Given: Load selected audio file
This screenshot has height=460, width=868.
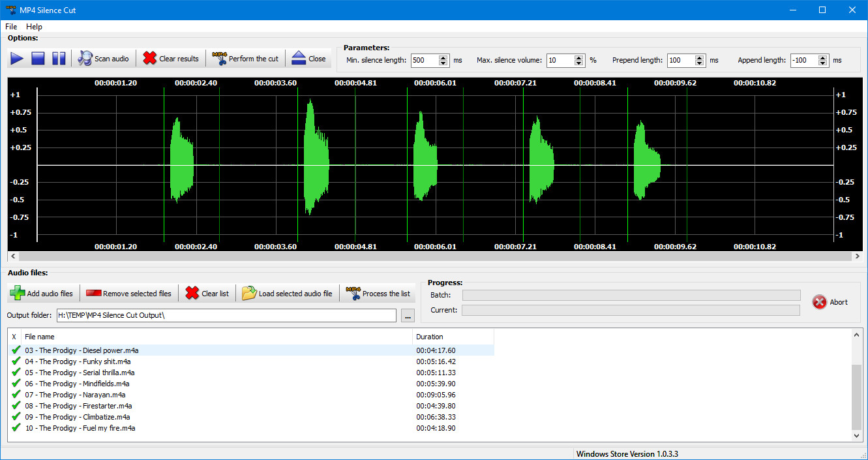Looking at the screenshot, I should [x=288, y=294].
